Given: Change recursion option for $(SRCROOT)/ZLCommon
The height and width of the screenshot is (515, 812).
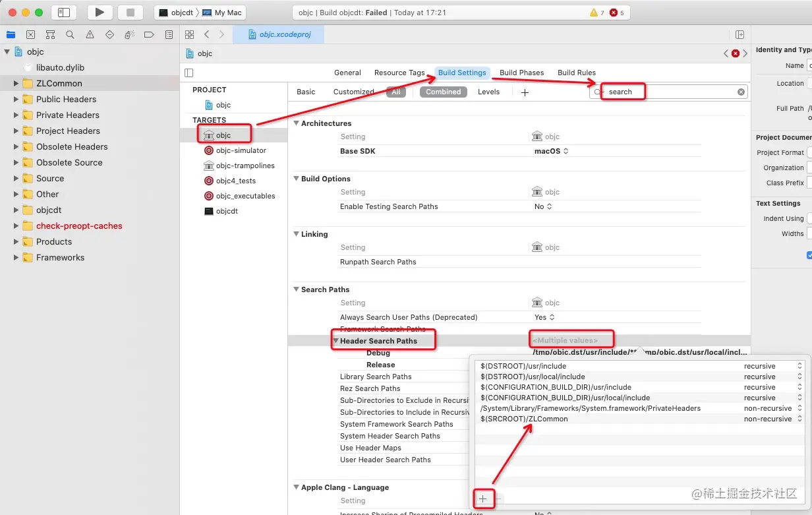Looking at the screenshot, I should tap(773, 419).
